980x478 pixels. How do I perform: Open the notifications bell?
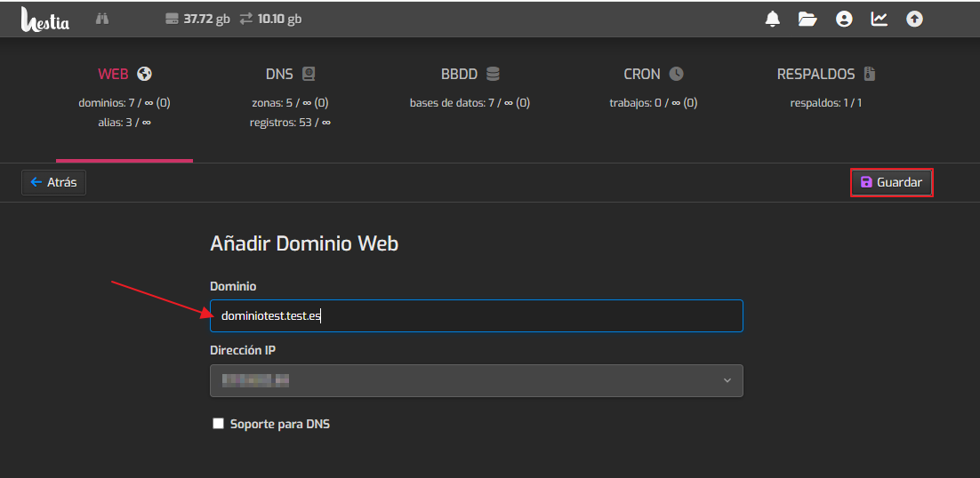coord(773,20)
